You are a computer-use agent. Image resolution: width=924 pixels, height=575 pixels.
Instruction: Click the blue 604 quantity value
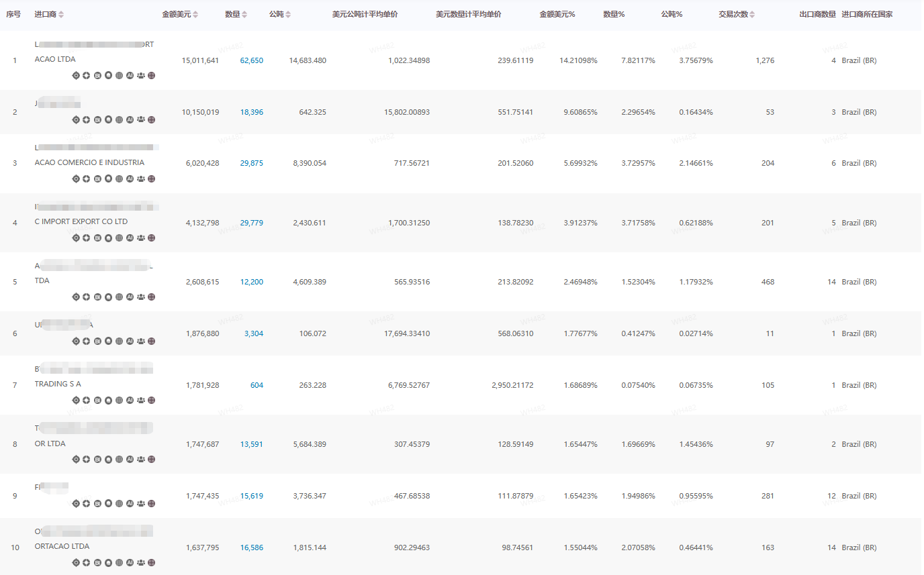click(257, 385)
